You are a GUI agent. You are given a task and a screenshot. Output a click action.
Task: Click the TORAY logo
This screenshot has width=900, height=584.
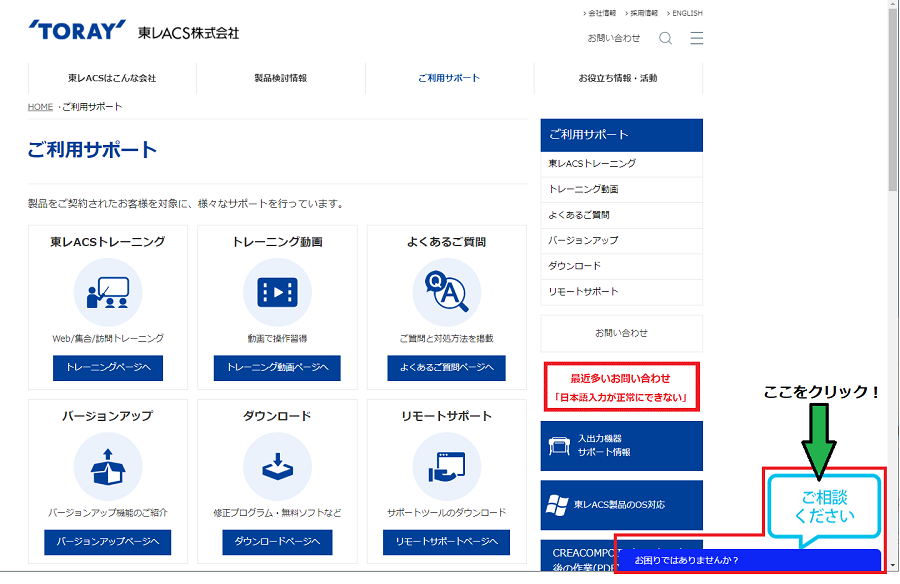pos(77,30)
